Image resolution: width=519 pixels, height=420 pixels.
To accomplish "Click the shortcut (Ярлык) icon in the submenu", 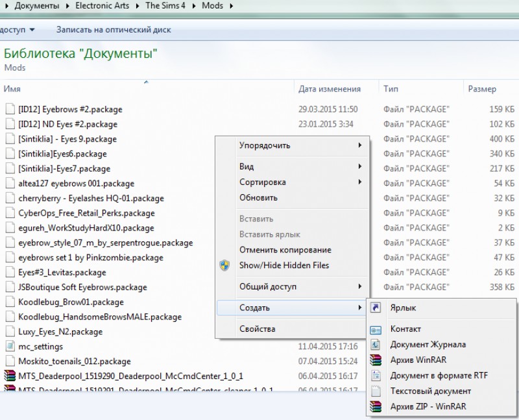I will [376, 308].
